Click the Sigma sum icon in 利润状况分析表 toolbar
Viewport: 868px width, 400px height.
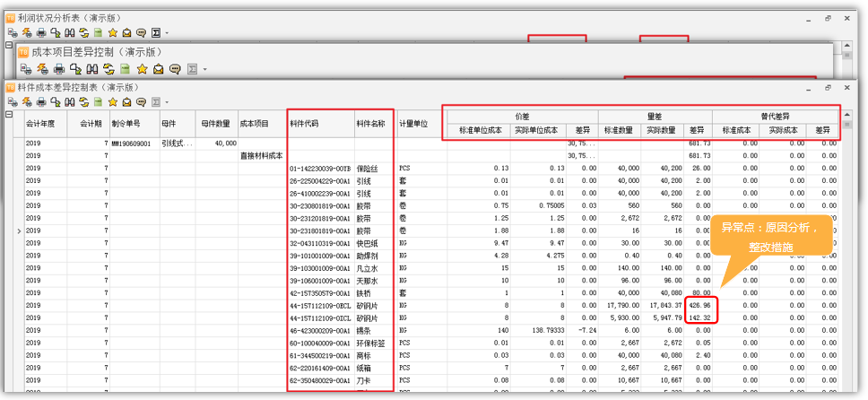(x=156, y=32)
